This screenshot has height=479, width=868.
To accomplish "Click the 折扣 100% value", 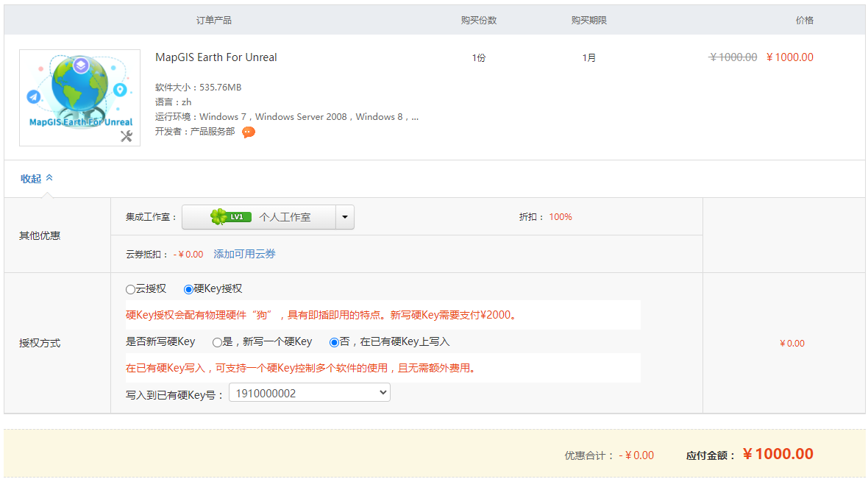I will pos(561,217).
